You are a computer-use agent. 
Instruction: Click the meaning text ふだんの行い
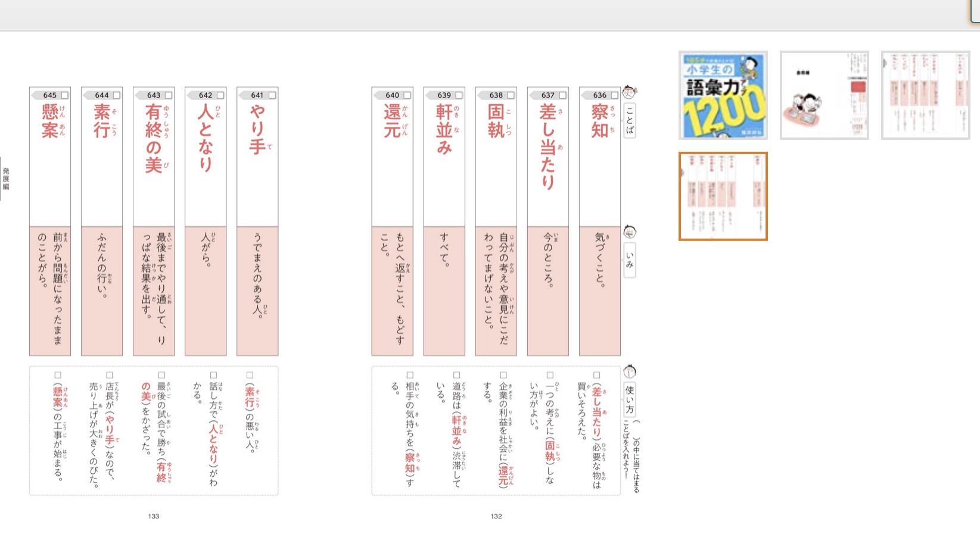101,265
